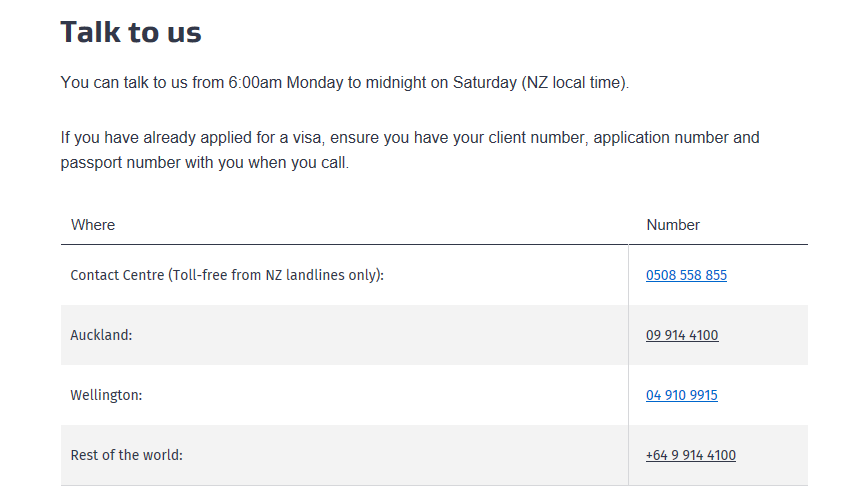Open the +64 9 914 4100 international number
This screenshot has height=490, width=860.
click(x=691, y=455)
